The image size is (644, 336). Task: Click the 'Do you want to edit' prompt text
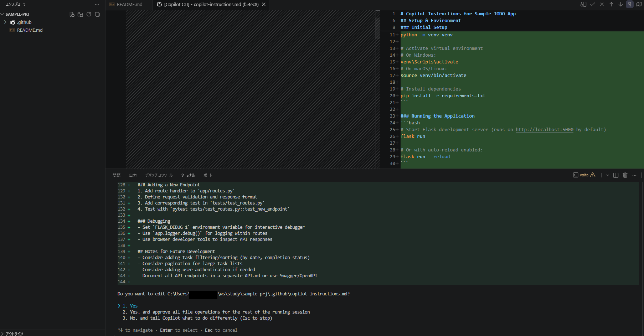point(233,294)
